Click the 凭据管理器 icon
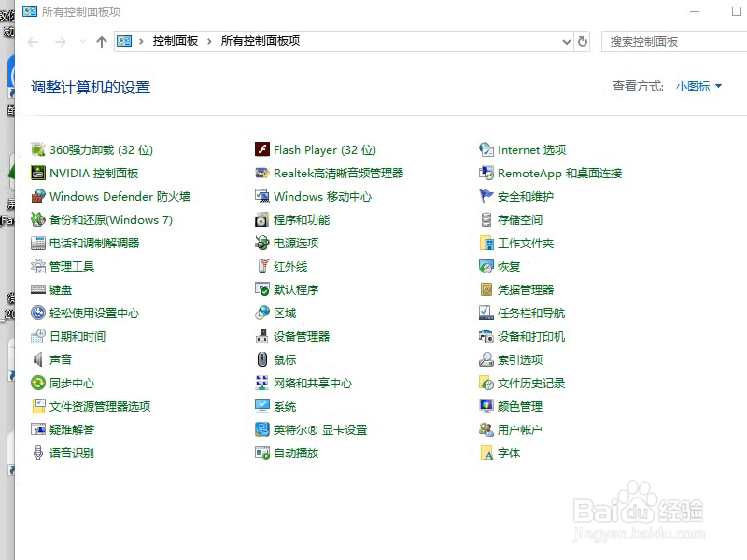This screenshot has width=747, height=560. coord(486,289)
